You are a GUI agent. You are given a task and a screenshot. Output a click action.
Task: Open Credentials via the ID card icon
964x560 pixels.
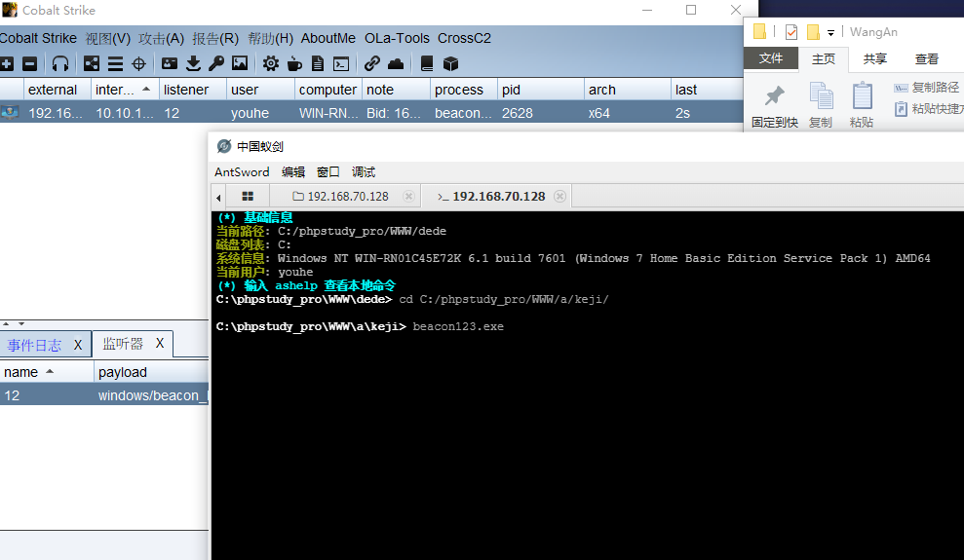169,63
